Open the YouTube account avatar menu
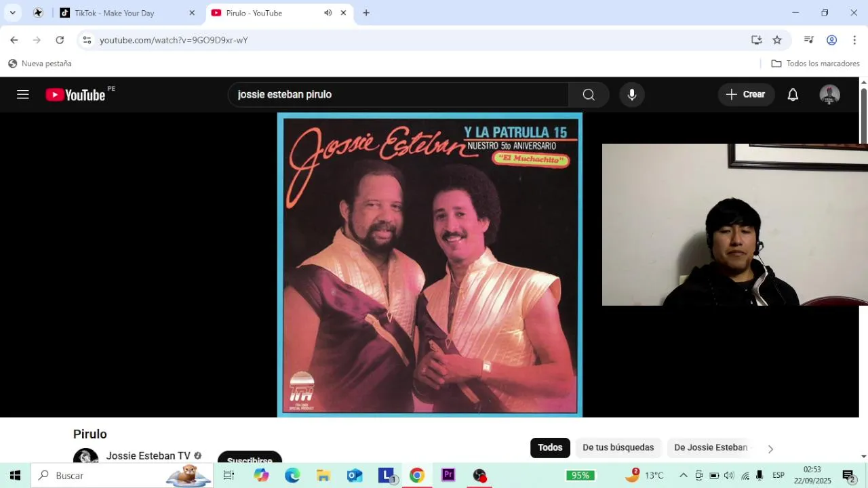Screen dimensions: 868x488 (829, 95)
